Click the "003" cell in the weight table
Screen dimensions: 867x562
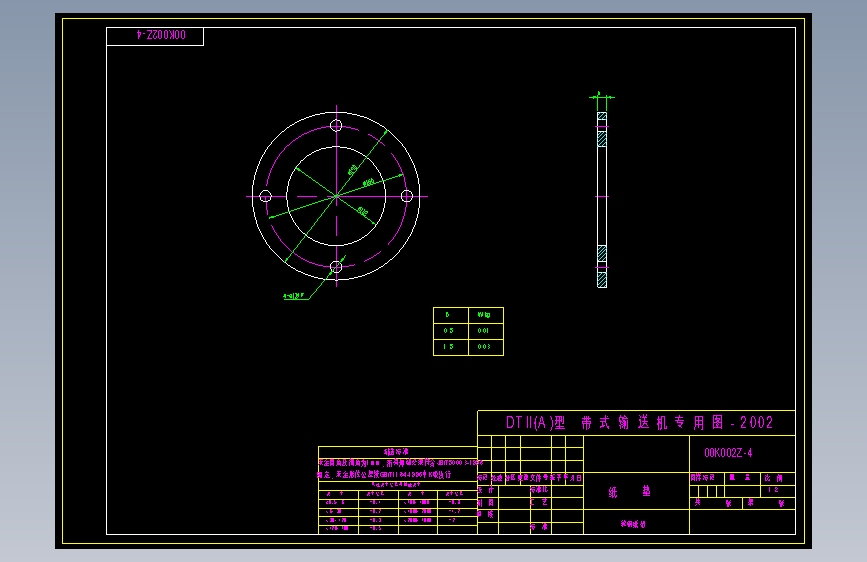click(x=484, y=347)
